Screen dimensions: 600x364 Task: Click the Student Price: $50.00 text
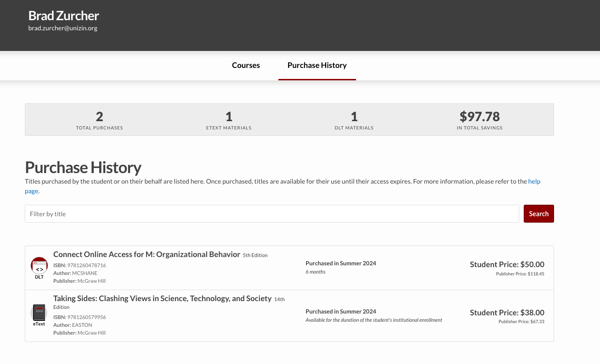[x=507, y=264]
